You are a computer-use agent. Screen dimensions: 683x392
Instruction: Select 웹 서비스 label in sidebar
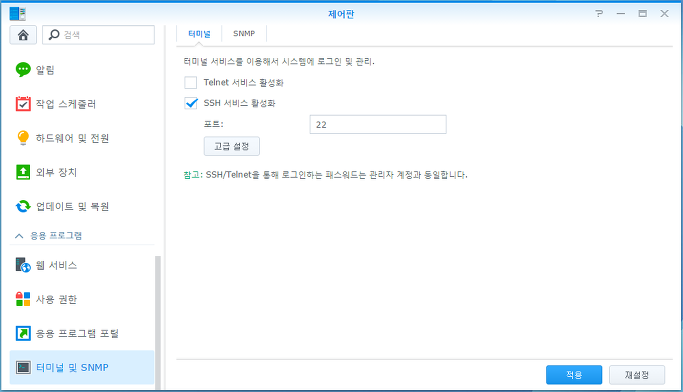pyautogui.click(x=56, y=265)
